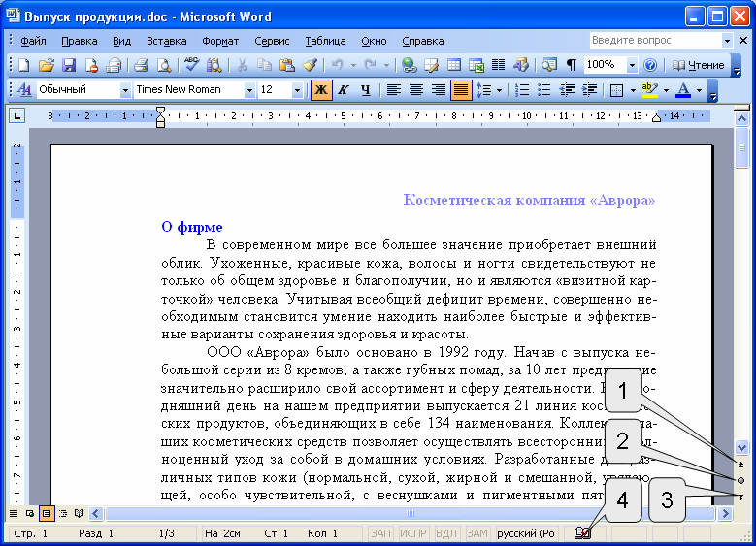Toggle display of paragraph marks (¶)

pyautogui.click(x=572, y=65)
